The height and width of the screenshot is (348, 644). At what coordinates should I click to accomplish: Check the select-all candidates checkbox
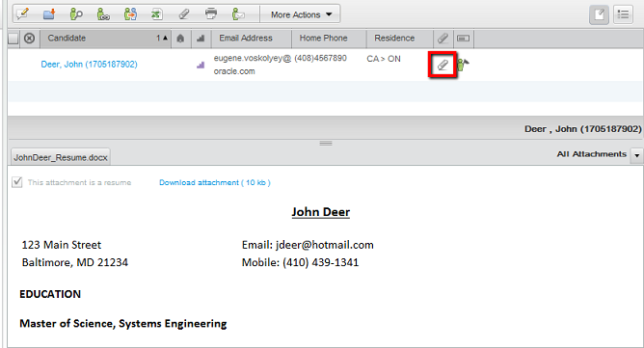pos(13,39)
